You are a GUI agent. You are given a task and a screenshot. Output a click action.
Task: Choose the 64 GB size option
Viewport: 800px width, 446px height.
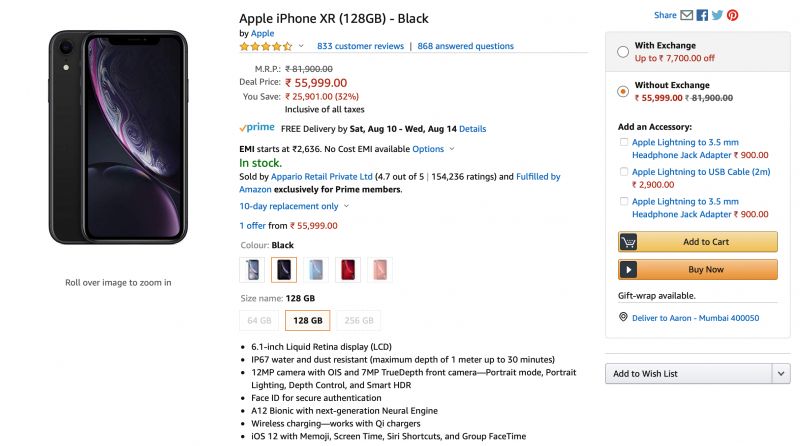(259, 320)
